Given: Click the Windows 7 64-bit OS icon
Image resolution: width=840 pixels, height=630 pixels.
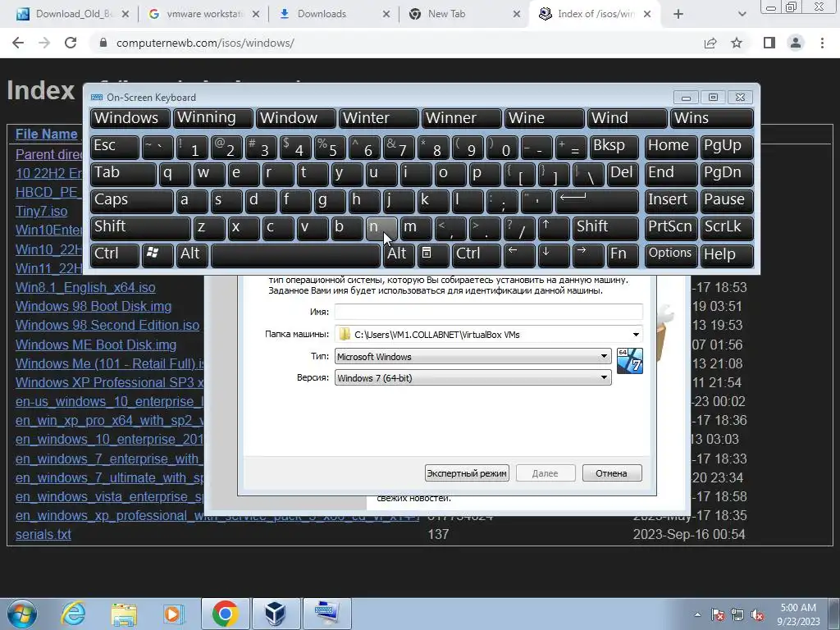Looking at the screenshot, I should tap(629, 361).
